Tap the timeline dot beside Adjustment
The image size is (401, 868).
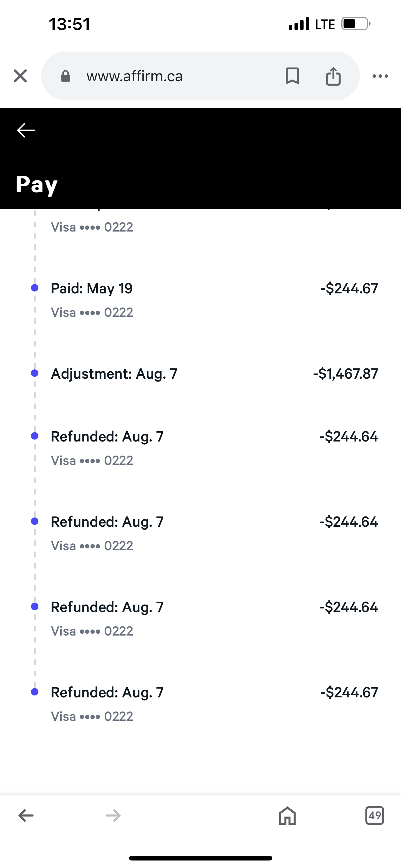click(x=34, y=373)
